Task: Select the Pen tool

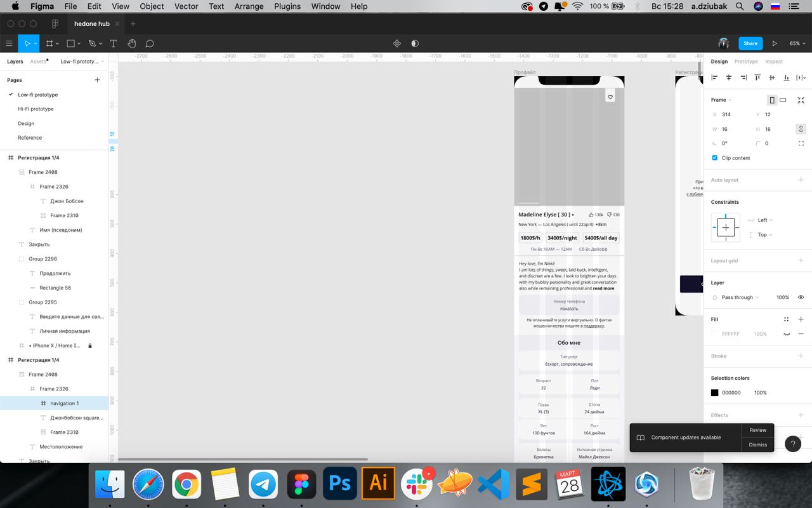Action: 92,43
